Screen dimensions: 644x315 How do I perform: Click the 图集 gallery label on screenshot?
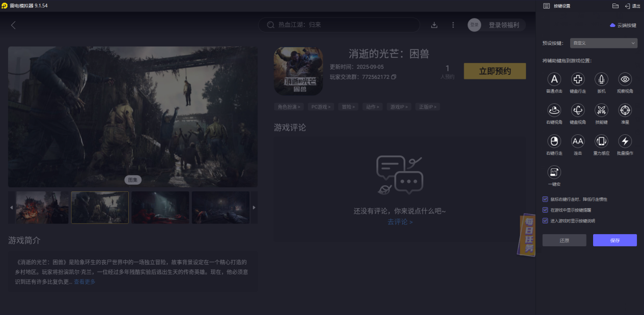coord(133,180)
